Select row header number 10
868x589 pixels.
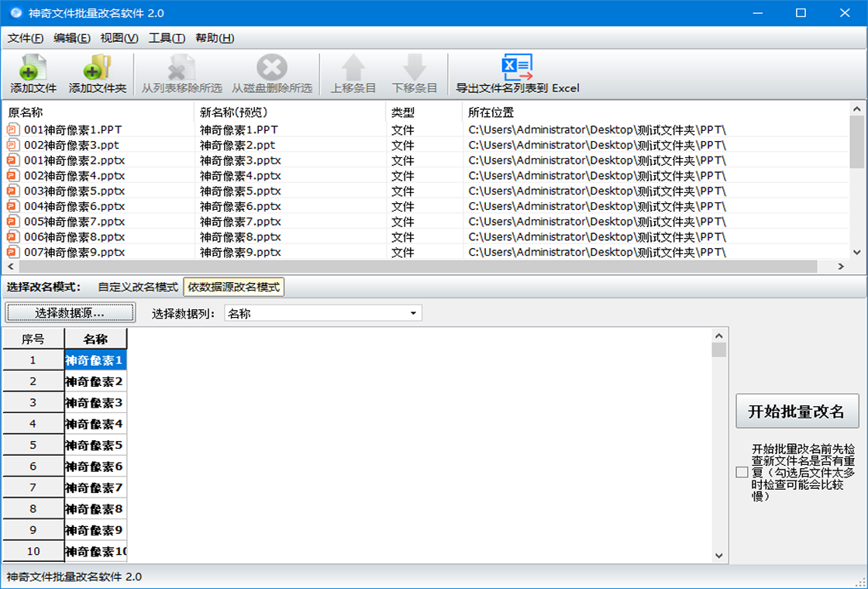click(x=33, y=551)
